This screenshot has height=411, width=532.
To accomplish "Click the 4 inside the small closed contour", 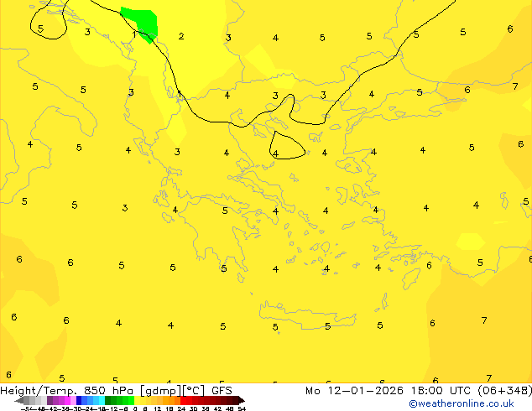I will coord(276,153).
